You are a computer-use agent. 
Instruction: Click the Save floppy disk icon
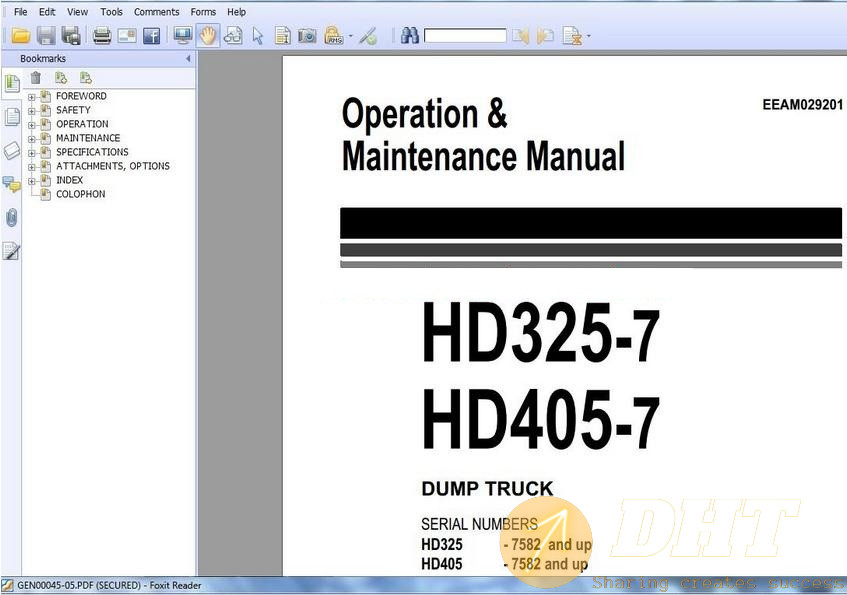pyautogui.click(x=46, y=36)
